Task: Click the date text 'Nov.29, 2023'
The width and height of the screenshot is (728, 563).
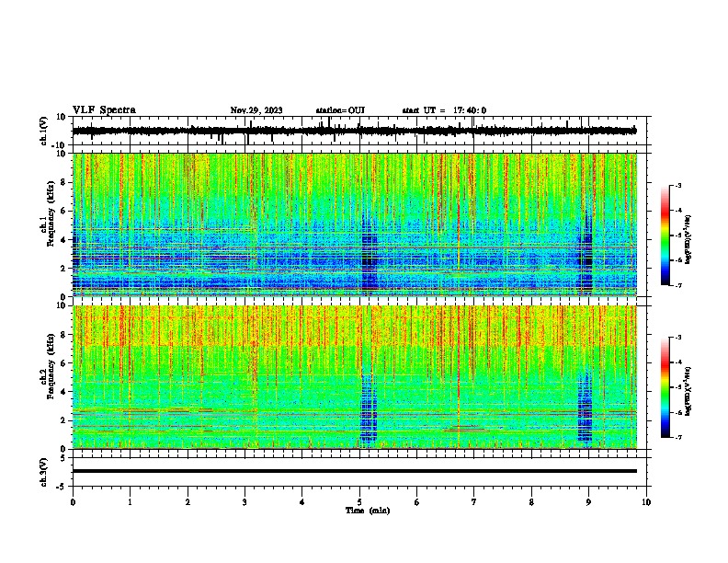Action: 256,110
